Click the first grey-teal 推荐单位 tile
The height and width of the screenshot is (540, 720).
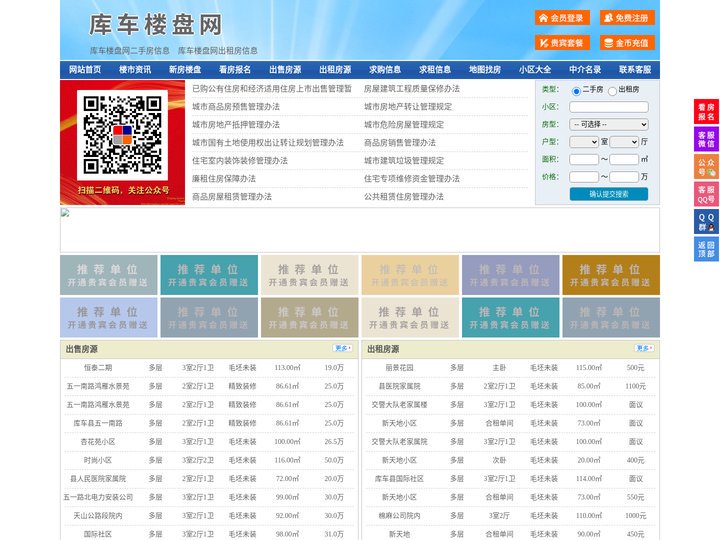(109, 275)
